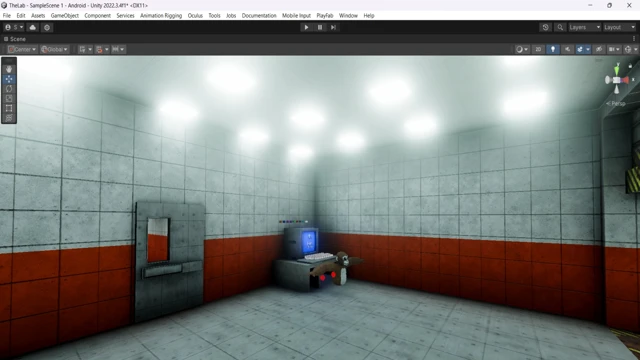Screen dimensions: 640x360
Task: Toggle scene audio playback
Action: click(567, 49)
